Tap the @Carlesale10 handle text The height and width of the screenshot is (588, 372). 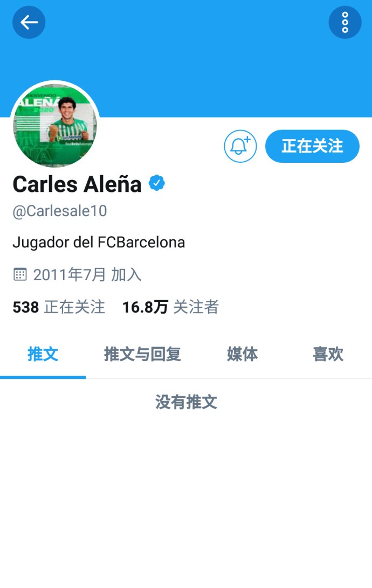60,211
